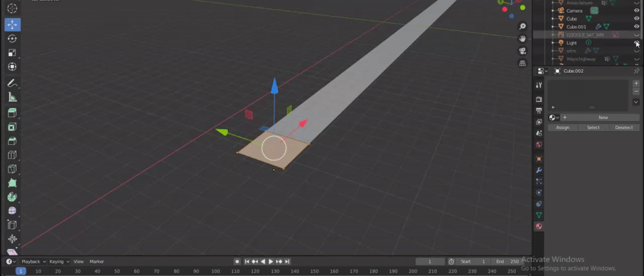Open the timeline View menu
This screenshot has width=644, height=276.
79,262
